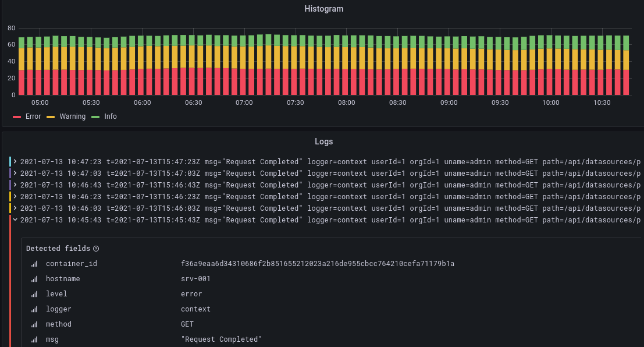The height and width of the screenshot is (347, 644).
Task: Click the error level value in Detected fields
Action: pyautogui.click(x=190, y=294)
